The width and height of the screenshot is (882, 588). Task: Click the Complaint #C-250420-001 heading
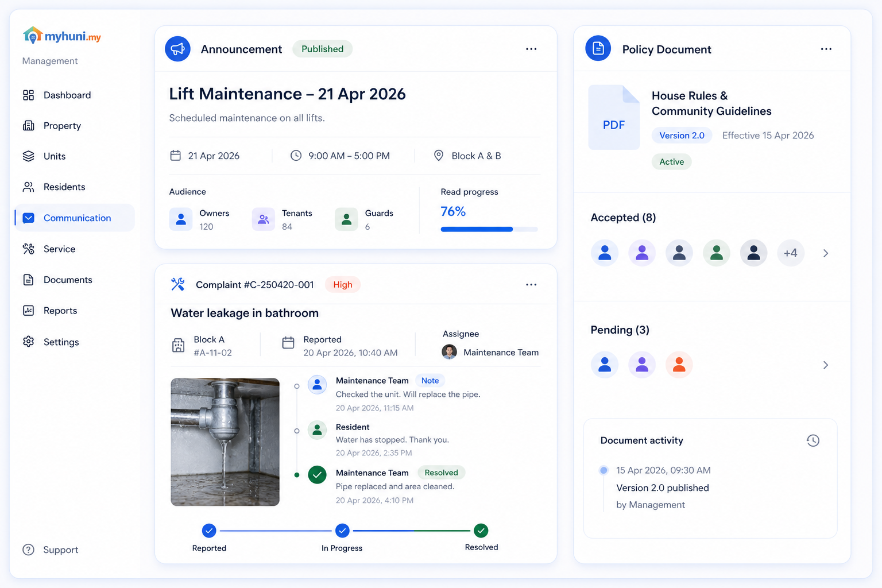[x=255, y=285]
